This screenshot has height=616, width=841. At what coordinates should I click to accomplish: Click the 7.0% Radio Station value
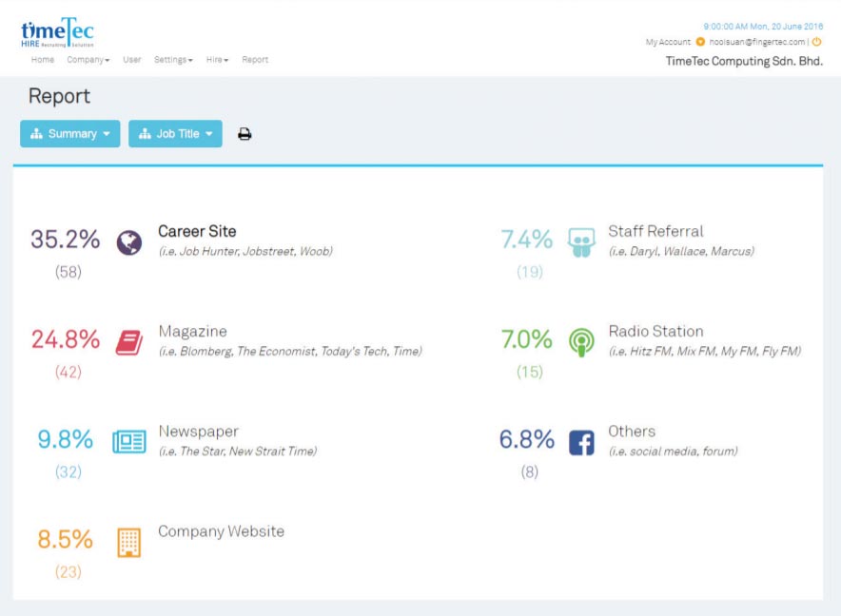[x=527, y=339]
